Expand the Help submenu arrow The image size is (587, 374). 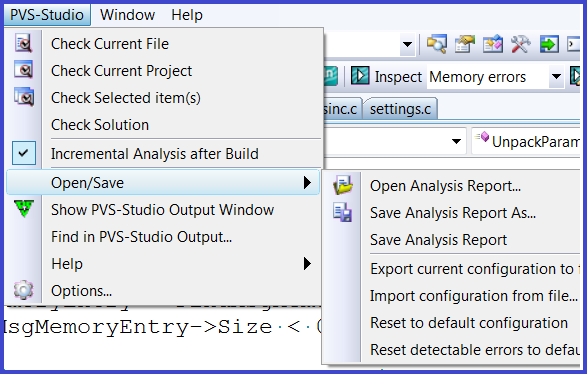tap(307, 264)
